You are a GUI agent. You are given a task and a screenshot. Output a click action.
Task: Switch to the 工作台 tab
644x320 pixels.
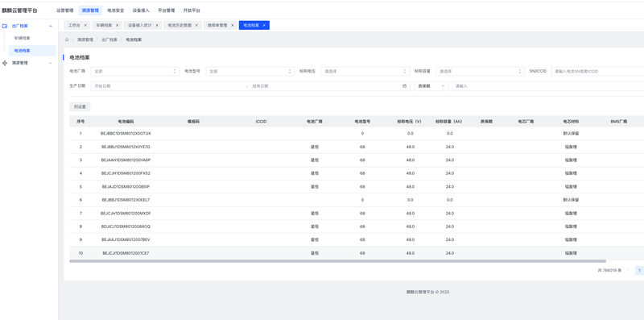tap(74, 25)
